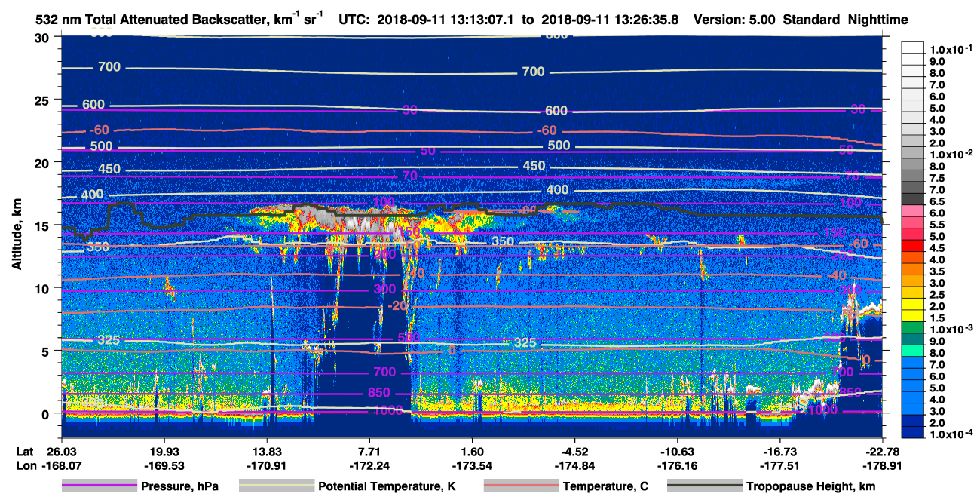
Task: Click altitude axis tick label '25'
Action: [44, 100]
